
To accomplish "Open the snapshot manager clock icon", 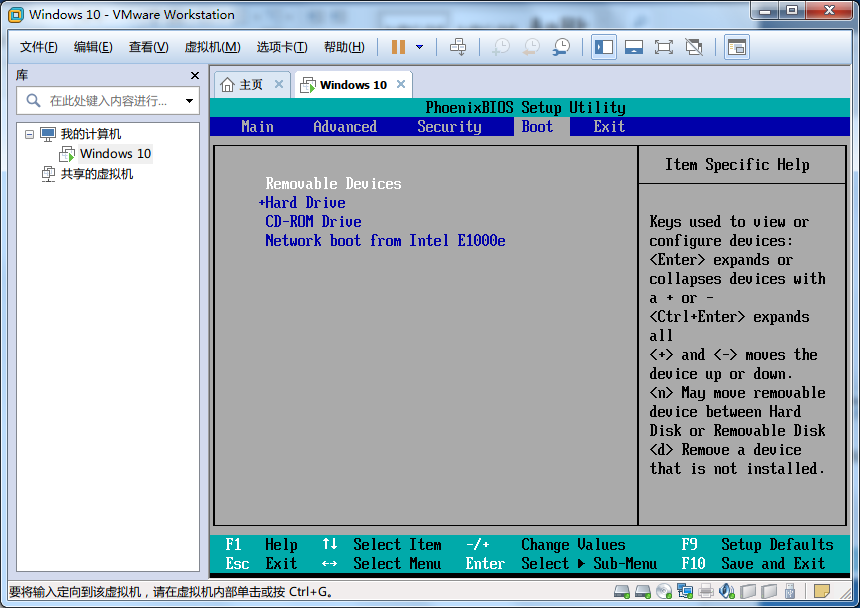I will coord(562,47).
